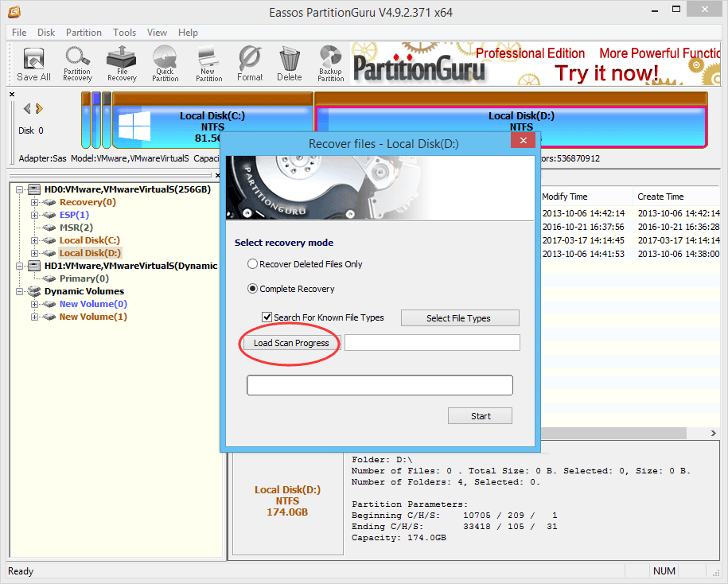This screenshot has width=728, height=584.
Task: Expand New Volume(1) tree node
Action: pyautogui.click(x=34, y=317)
